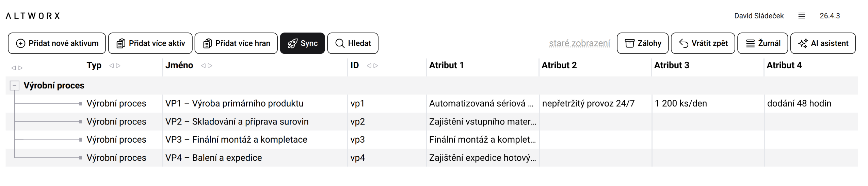Click the plus icon on Přidat nové aktivum
Viewport: 868px width, 186px height.
click(21, 43)
